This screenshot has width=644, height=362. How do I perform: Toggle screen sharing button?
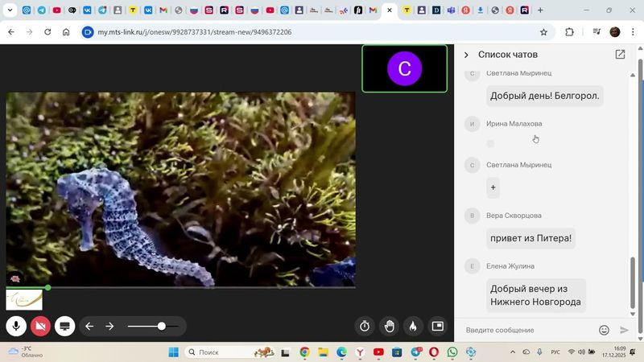tap(65, 326)
